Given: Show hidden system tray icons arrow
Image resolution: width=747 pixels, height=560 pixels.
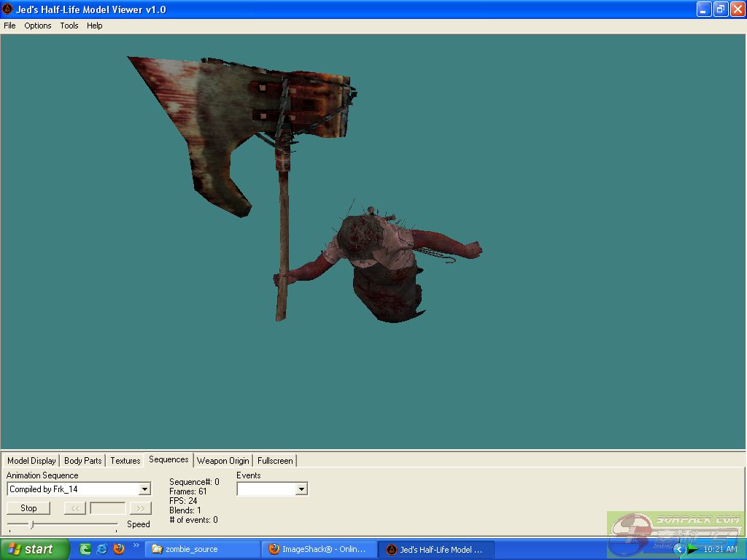Looking at the screenshot, I should pyautogui.click(x=679, y=549).
